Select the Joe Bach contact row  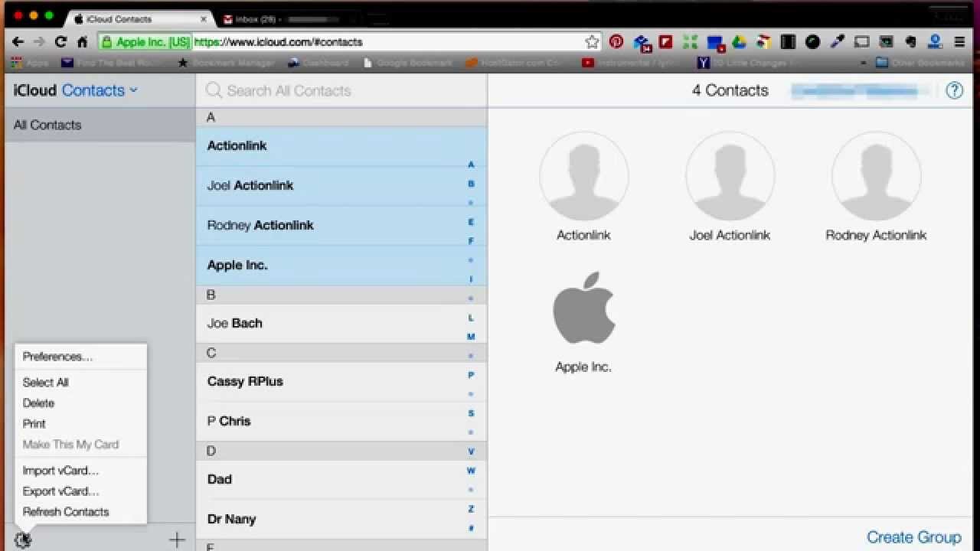(341, 323)
